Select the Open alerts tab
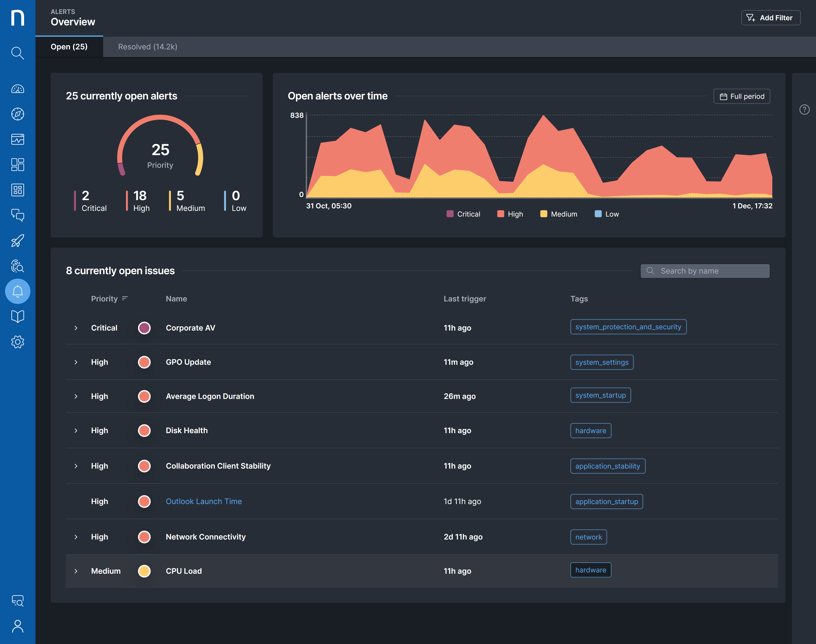This screenshot has height=644, width=816. [x=69, y=47]
